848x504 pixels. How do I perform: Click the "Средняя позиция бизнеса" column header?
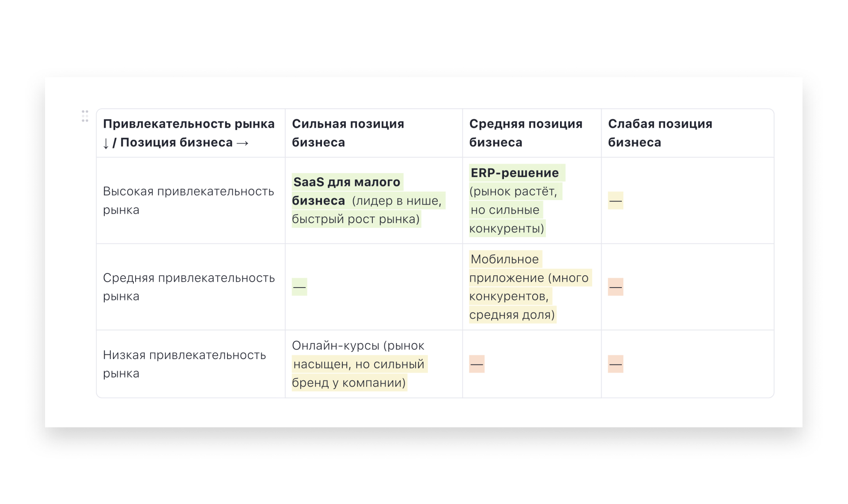(525, 133)
